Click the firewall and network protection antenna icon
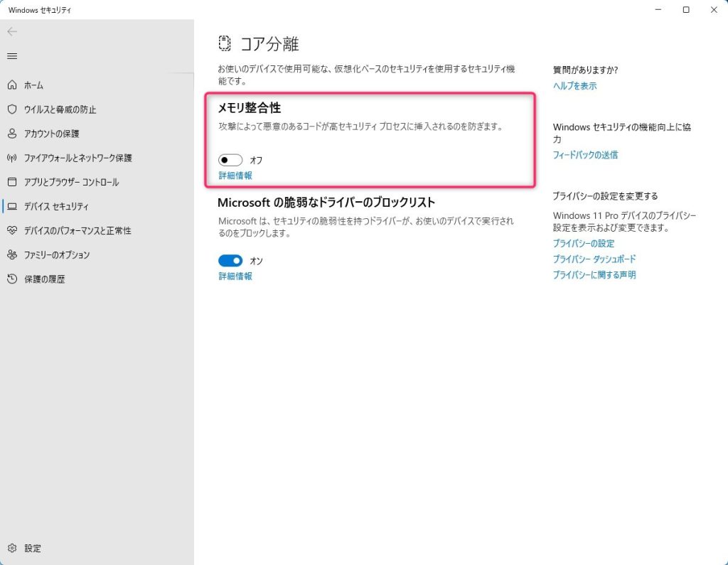This screenshot has width=728, height=565. pyautogui.click(x=12, y=158)
